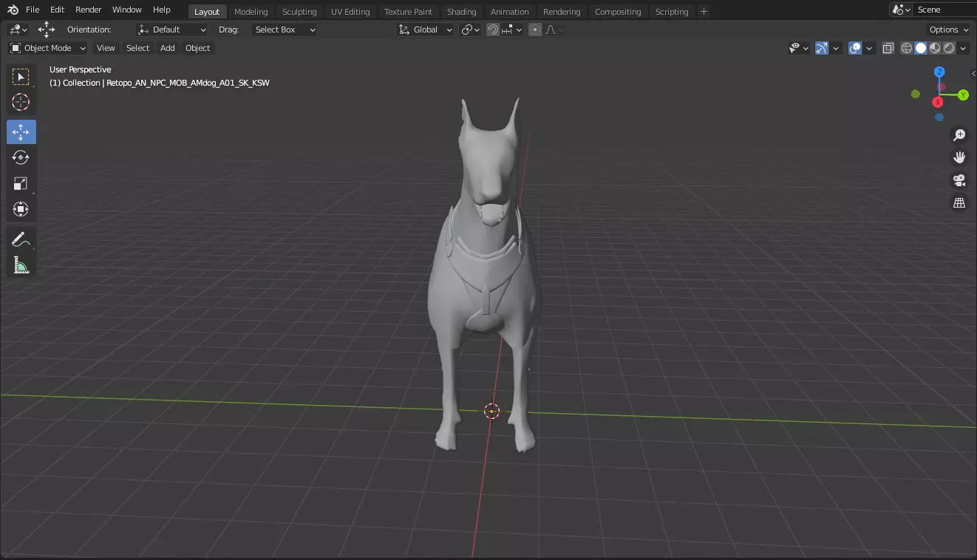Viewport: 977px width, 560px height.
Task: Switch to the UV Editing workspace tab
Action: [x=350, y=11]
